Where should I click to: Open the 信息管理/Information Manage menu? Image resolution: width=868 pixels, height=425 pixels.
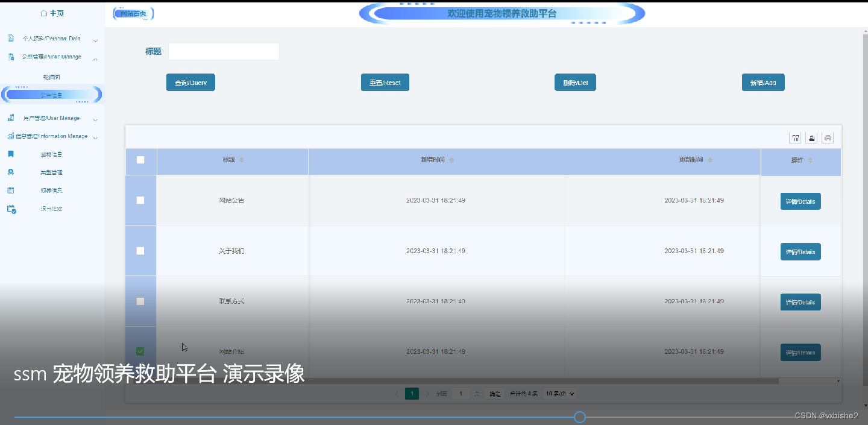[x=52, y=136]
